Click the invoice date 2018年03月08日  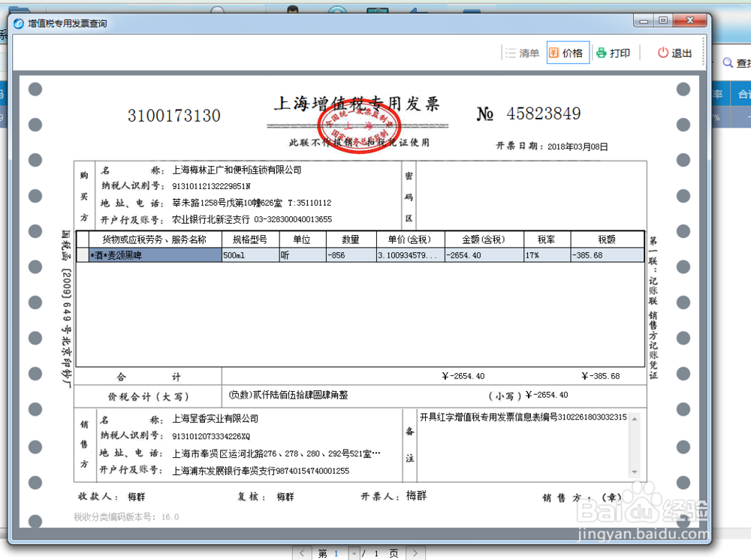point(578,146)
